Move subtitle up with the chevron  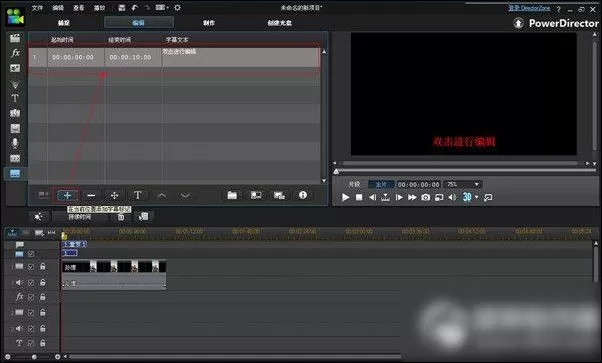pos(162,196)
